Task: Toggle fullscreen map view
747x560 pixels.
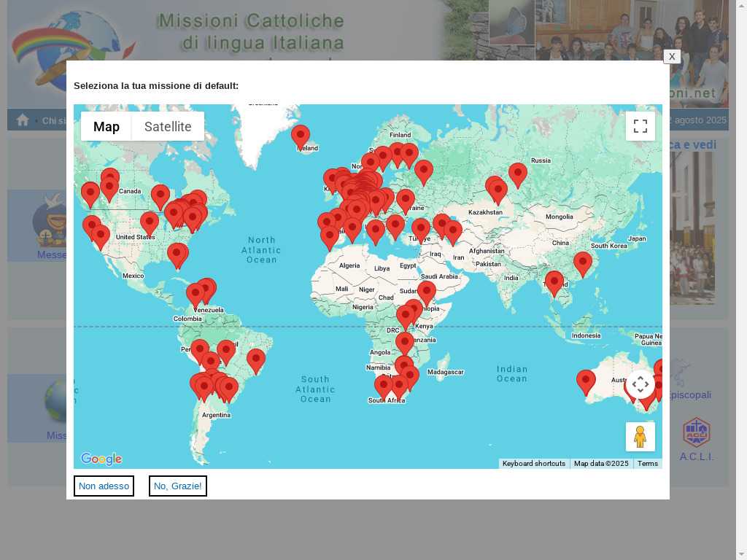Action: (640, 126)
